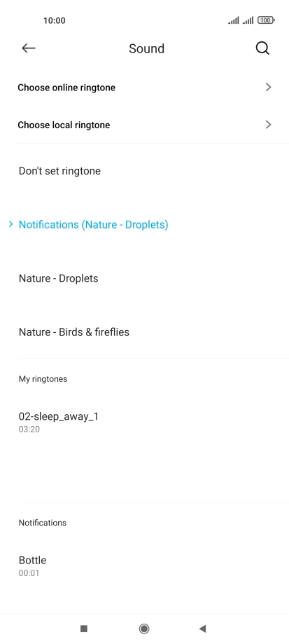289x644 pixels.
Task: Open Choose online ringtone menu entry
Action: [144, 87]
